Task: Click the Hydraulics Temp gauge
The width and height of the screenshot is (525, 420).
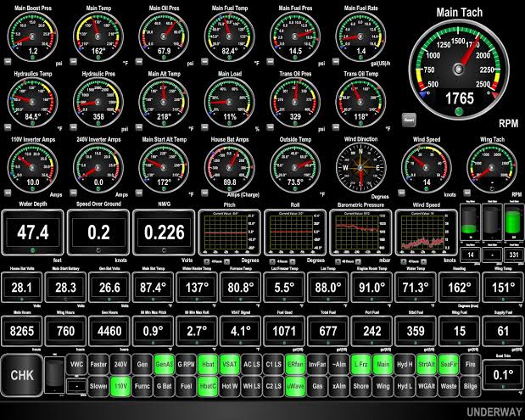Action: point(32,103)
